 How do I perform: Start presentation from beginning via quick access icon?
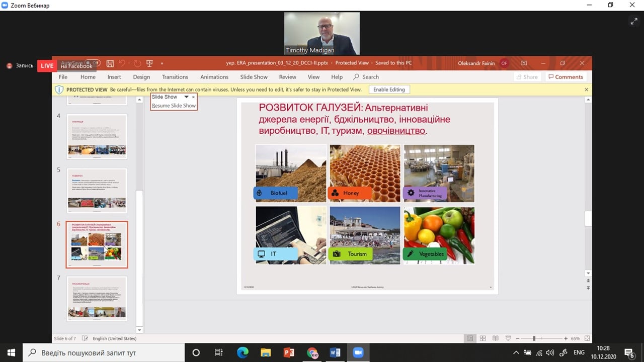(149, 63)
